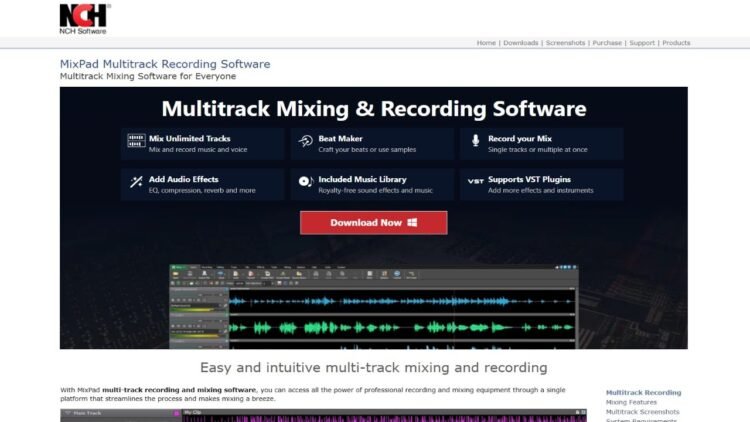Click the Record your Mix microphone icon
Viewport: 750px width, 422px height.
point(475,140)
